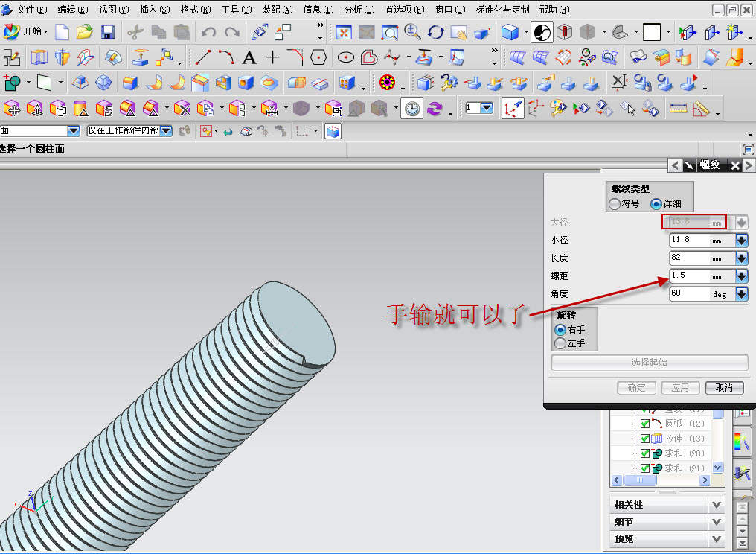The image size is (756, 554).
Task: Open the 插入(S) menu
Action: tap(155, 10)
